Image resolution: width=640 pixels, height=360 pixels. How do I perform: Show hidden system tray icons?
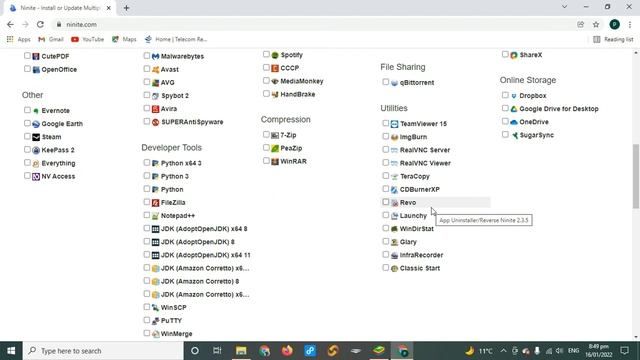coord(503,351)
